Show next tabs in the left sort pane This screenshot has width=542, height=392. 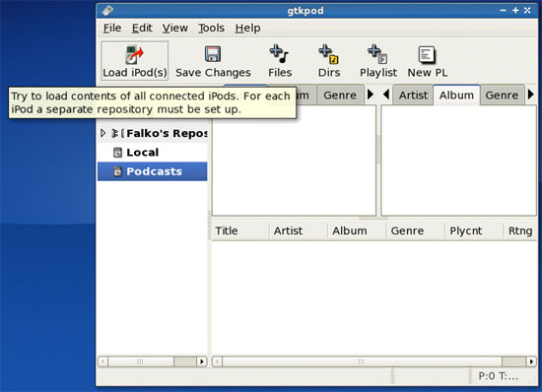pos(371,95)
